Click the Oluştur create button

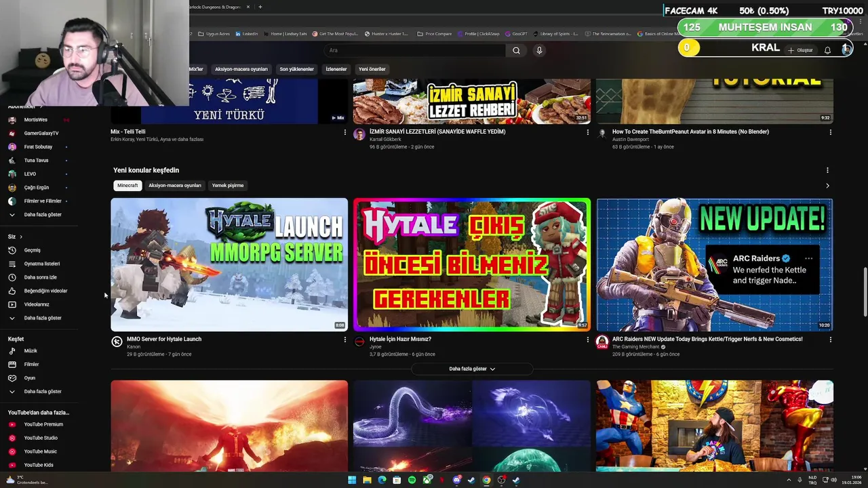coord(800,50)
